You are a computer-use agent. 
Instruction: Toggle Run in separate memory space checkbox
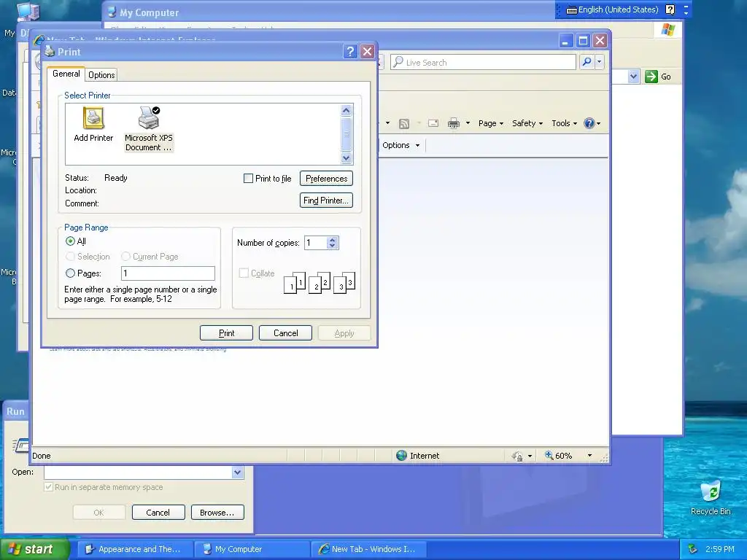coord(48,486)
